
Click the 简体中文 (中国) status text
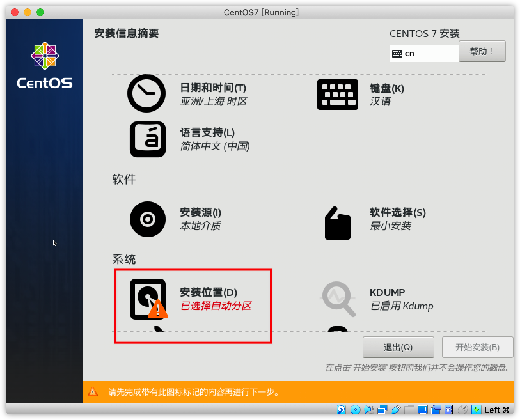(x=215, y=146)
